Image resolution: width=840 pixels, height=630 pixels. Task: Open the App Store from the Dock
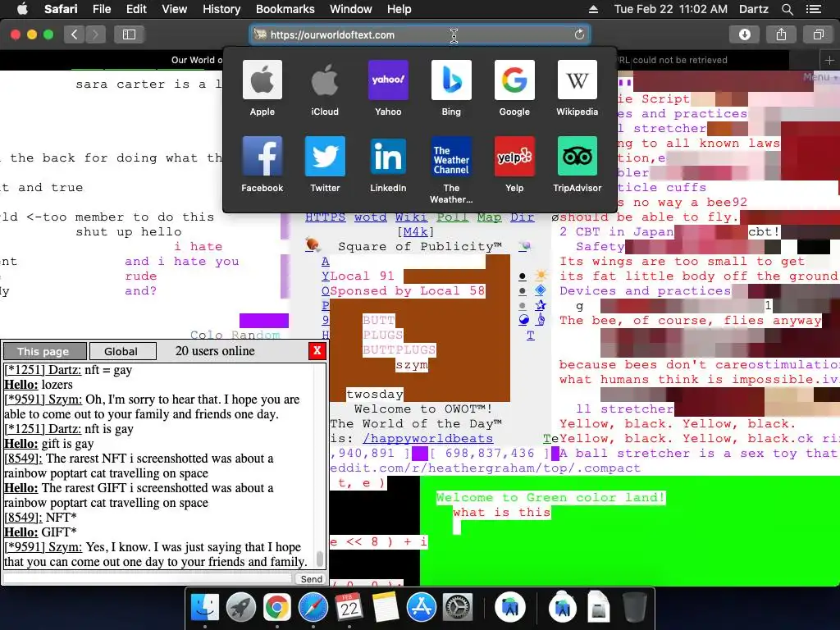tap(422, 608)
